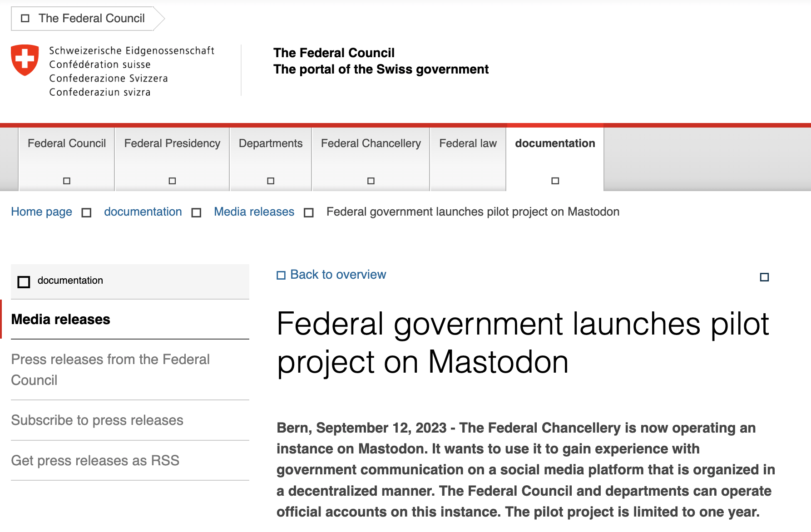
Task: Click the icon beside documentation in sidebar
Action: [24, 282]
